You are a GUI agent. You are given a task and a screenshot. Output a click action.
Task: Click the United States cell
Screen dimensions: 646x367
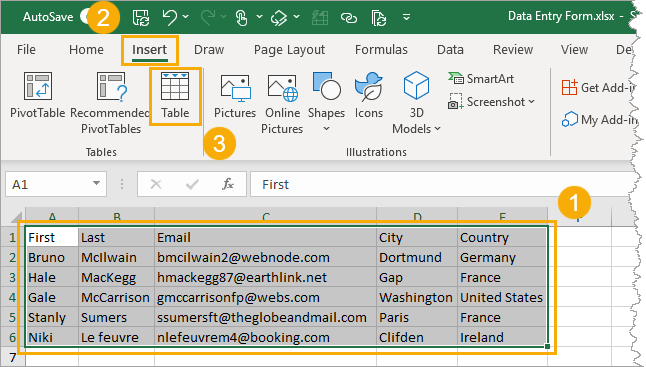tap(502, 298)
